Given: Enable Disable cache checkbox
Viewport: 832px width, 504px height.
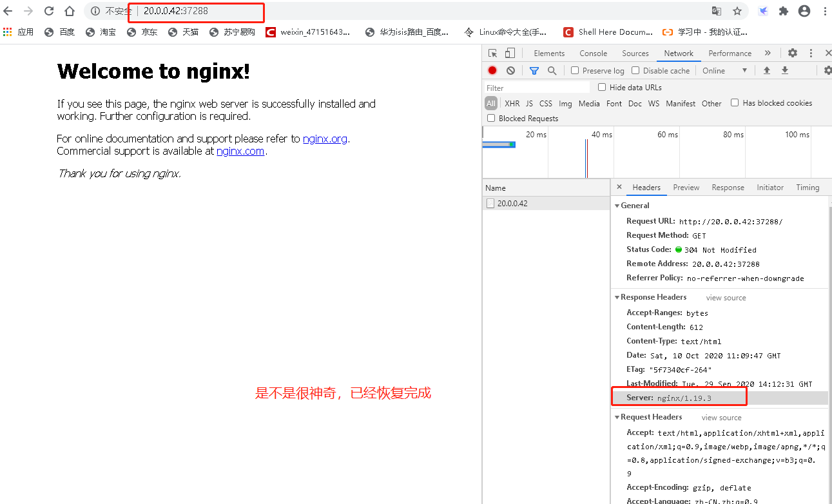Looking at the screenshot, I should tap(635, 71).
